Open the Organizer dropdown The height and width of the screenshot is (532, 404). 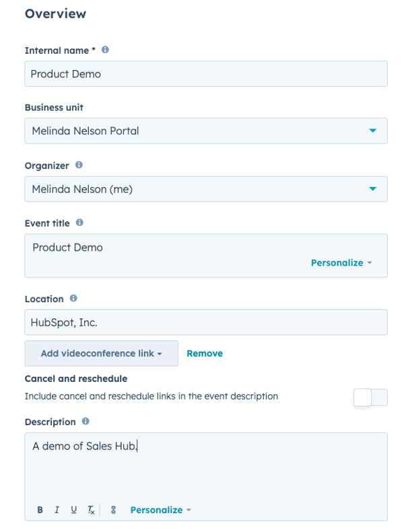click(x=206, y=189)
